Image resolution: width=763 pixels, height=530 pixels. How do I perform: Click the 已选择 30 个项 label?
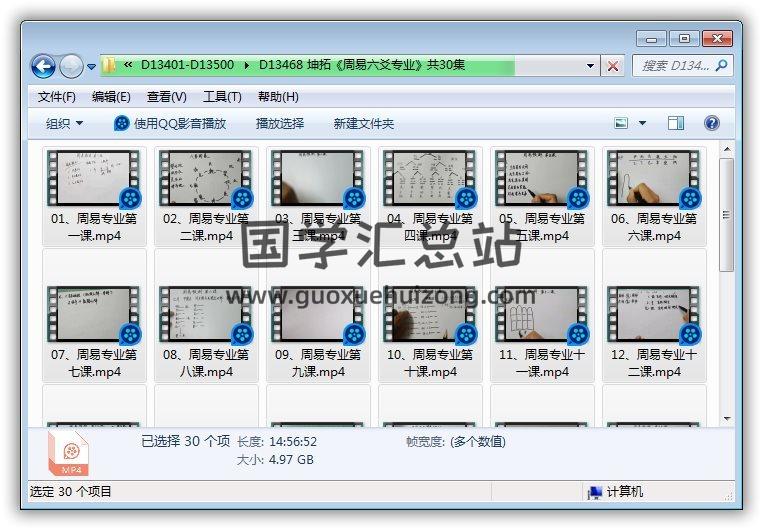coord(185,441)
